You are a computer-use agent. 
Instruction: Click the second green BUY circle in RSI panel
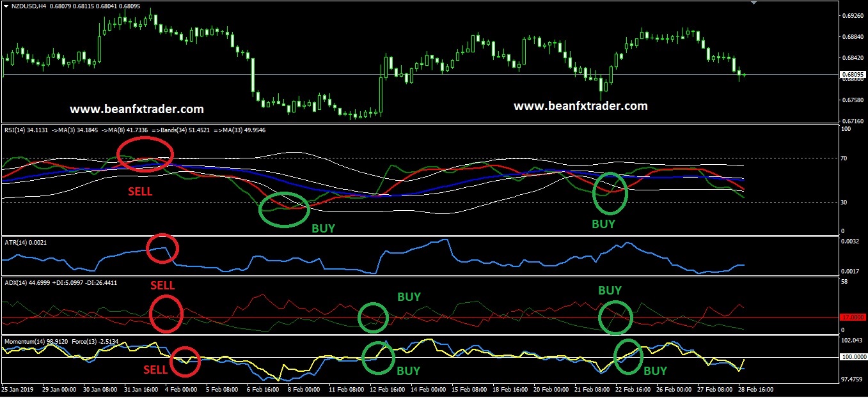point(610,193)
